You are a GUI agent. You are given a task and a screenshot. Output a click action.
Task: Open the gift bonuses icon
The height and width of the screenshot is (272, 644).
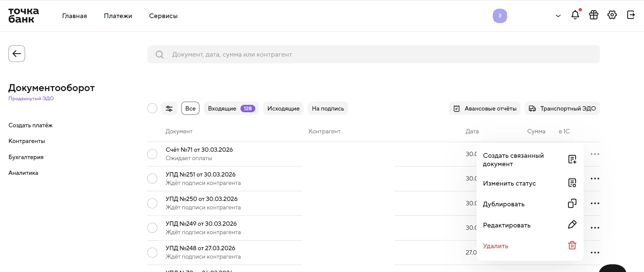pos(594,15)
